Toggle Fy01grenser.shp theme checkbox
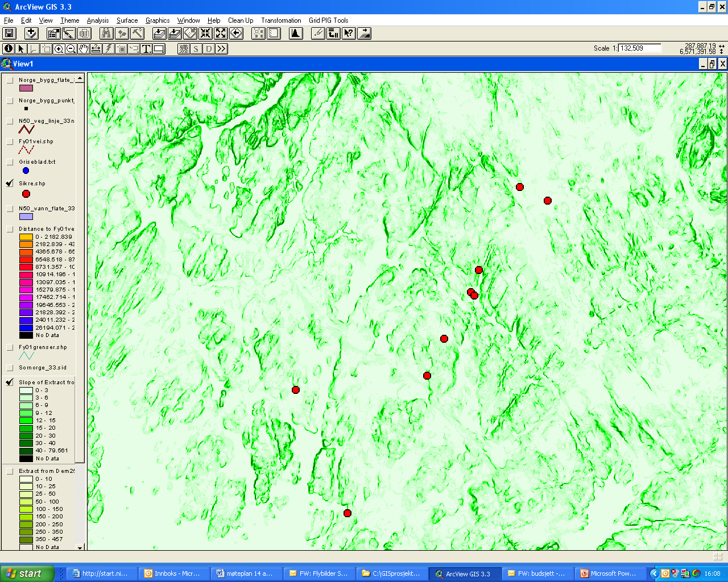This screenshot has width=728, height=582. point(10,347)
